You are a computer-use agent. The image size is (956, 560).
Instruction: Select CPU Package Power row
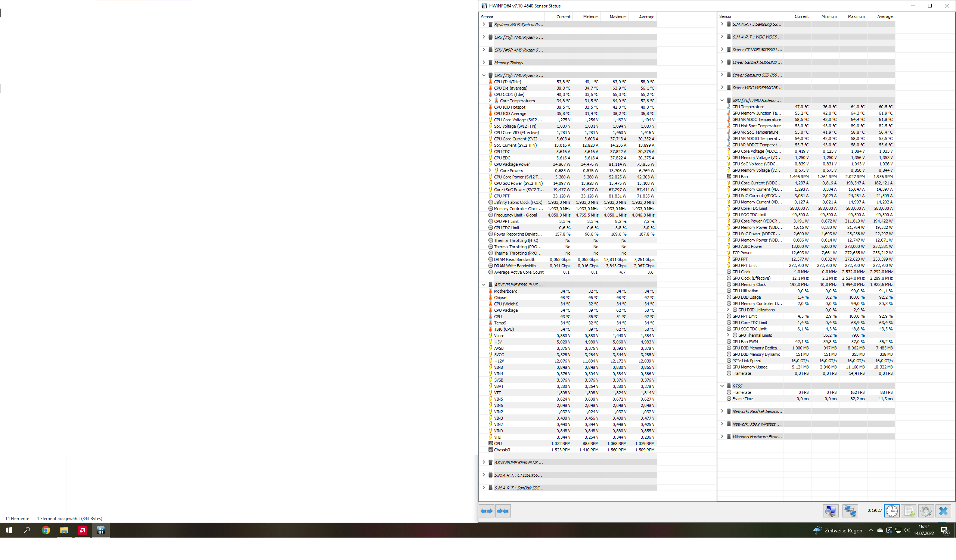pos(512,164)
